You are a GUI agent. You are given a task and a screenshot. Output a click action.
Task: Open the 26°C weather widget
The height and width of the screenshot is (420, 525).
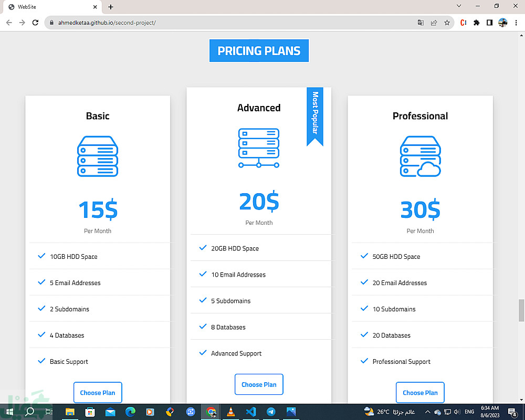click(x=390, y=412)
